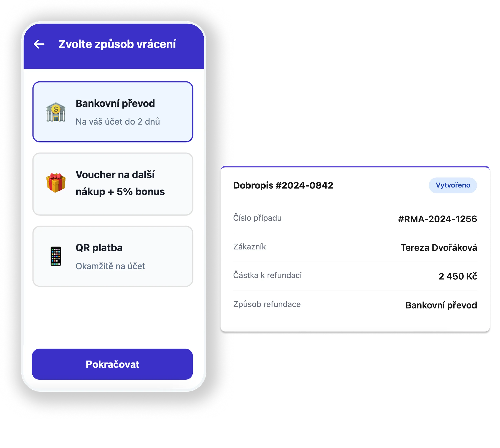The image size is (500, 448).
Task: Click the Vytvořeno status badge
Action: (453, 185)
